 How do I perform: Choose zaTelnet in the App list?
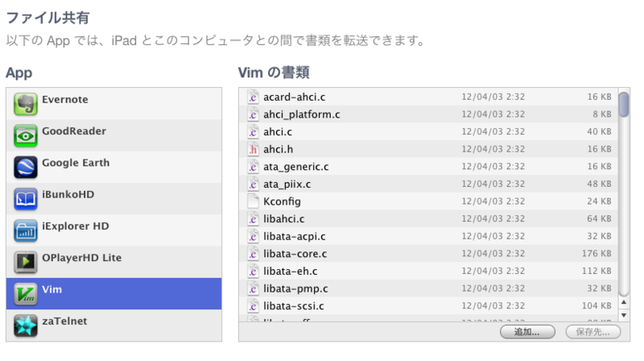(x=114, y=326)
